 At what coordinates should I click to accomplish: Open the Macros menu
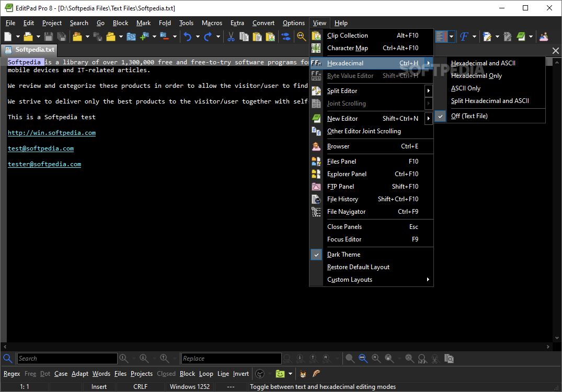pos(212,23)
